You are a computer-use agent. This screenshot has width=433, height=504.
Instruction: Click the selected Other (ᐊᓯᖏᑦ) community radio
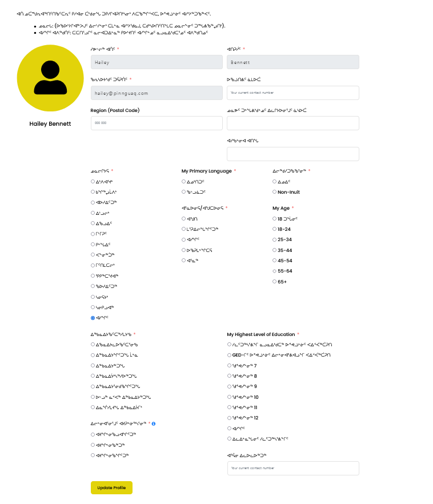point(93,318)
